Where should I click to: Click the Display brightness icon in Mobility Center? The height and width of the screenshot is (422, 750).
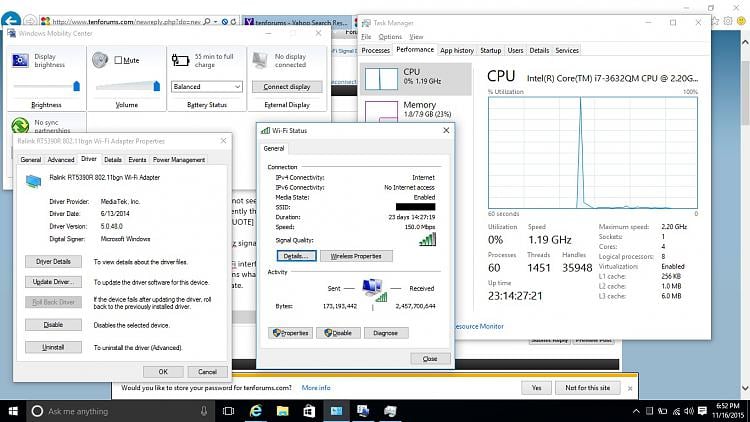click(x=20, y=60)
